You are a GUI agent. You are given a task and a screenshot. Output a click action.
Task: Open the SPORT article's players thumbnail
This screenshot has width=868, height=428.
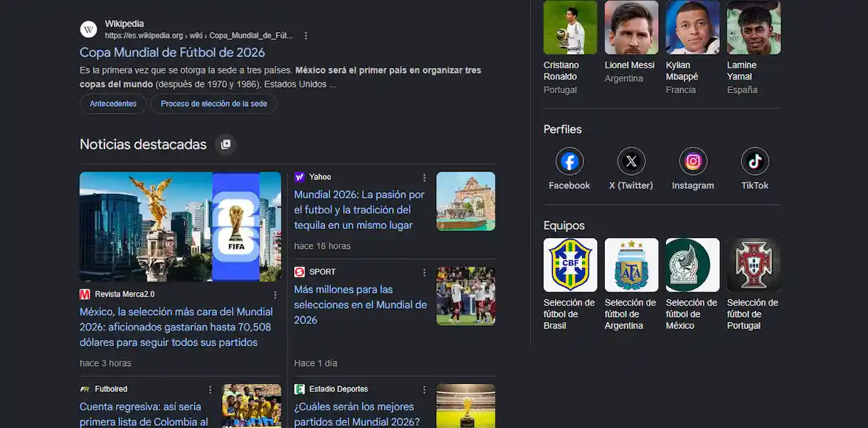pyautogui.click(x=465, y=296)
